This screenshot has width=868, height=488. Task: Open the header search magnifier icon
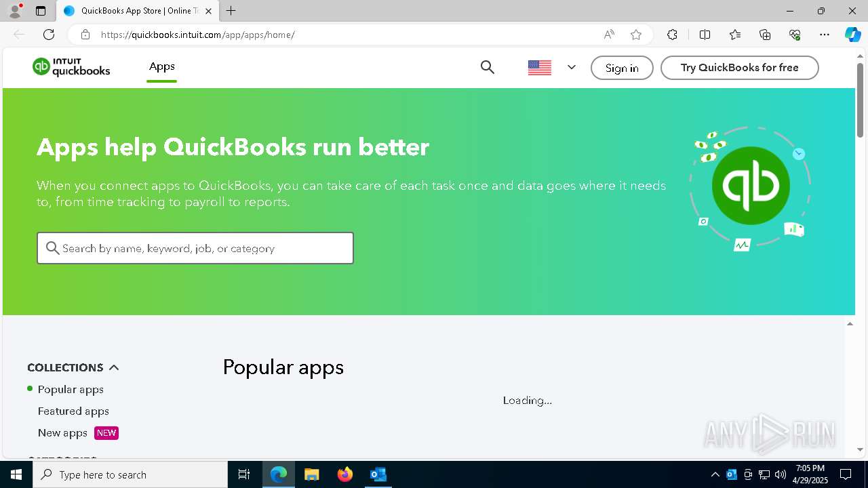tap(488, 67)
